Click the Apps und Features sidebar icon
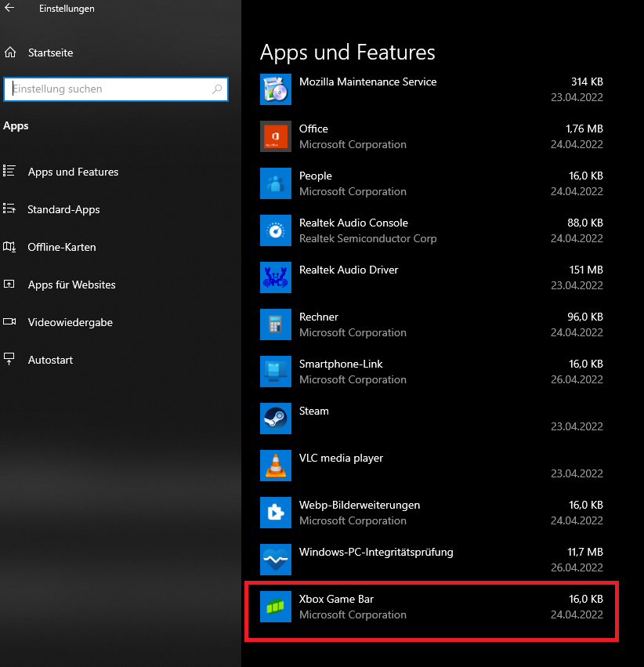644x667 pixels. [x=9, y=171]
